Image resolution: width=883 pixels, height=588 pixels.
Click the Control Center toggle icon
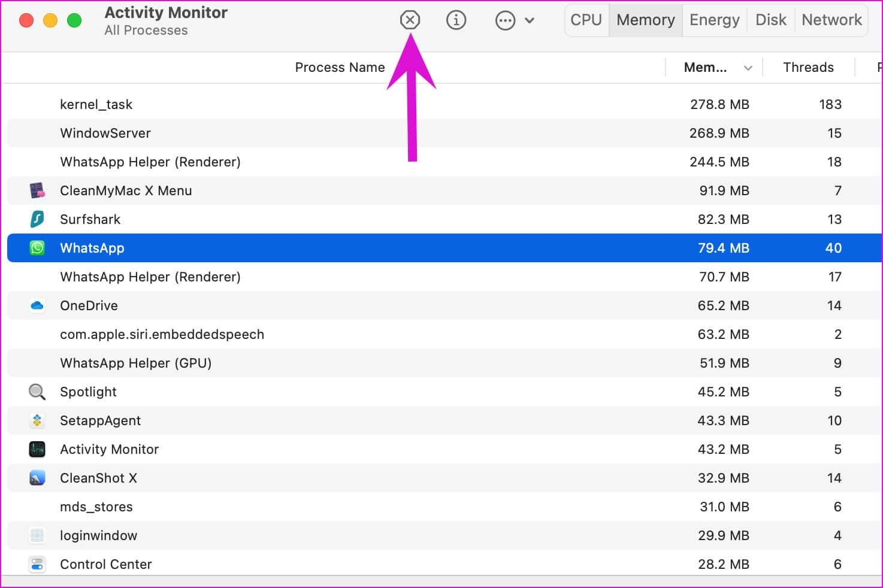coord(37,564)
